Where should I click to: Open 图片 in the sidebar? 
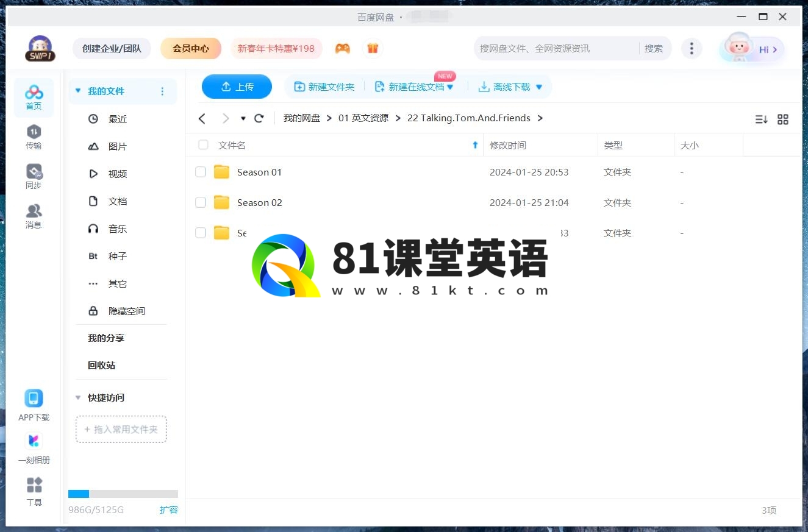pos(118,146)
